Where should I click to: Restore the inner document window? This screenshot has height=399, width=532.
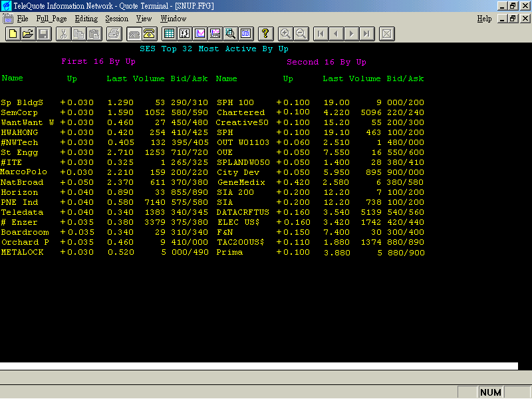[513, 19]
